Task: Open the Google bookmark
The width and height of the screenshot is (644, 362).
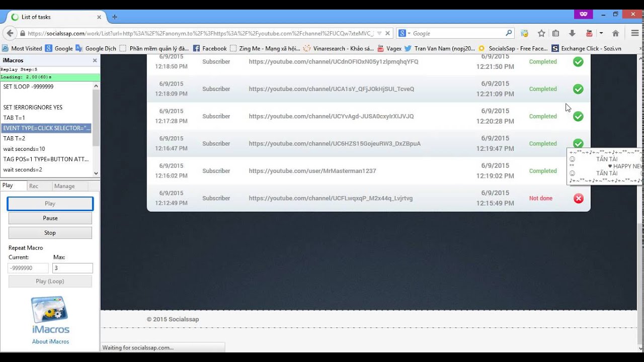Action: 59,48
